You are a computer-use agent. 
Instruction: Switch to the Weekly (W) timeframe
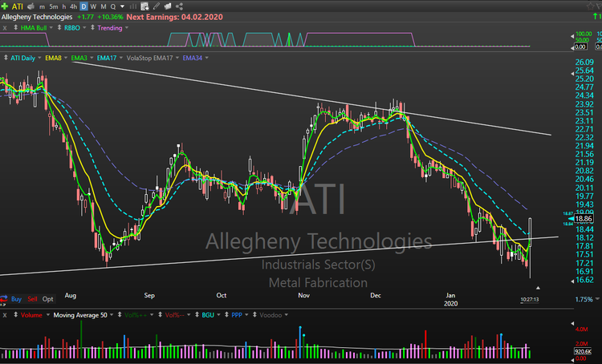tap(95, 5)
